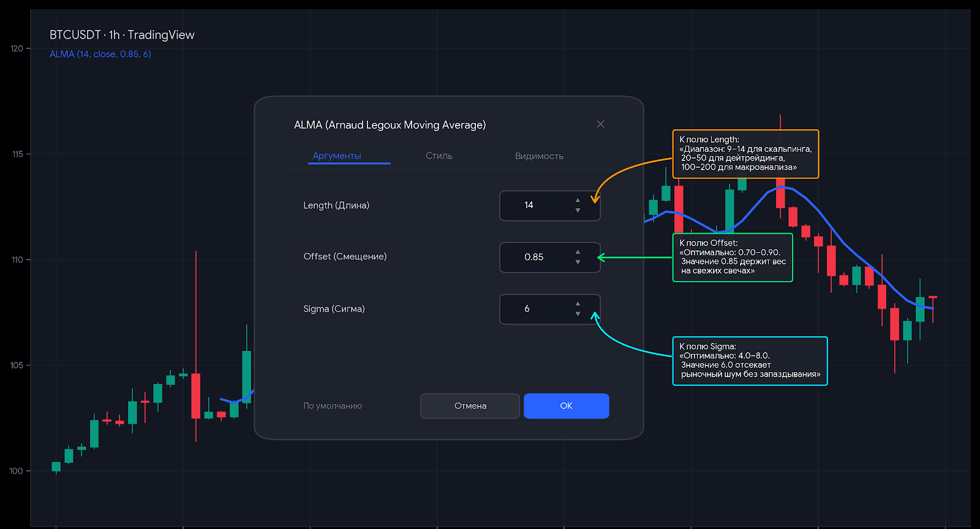This screenshot has width=980, height=529.
Task: Click the Offset field showing 0.85
Action: point(550,257)
